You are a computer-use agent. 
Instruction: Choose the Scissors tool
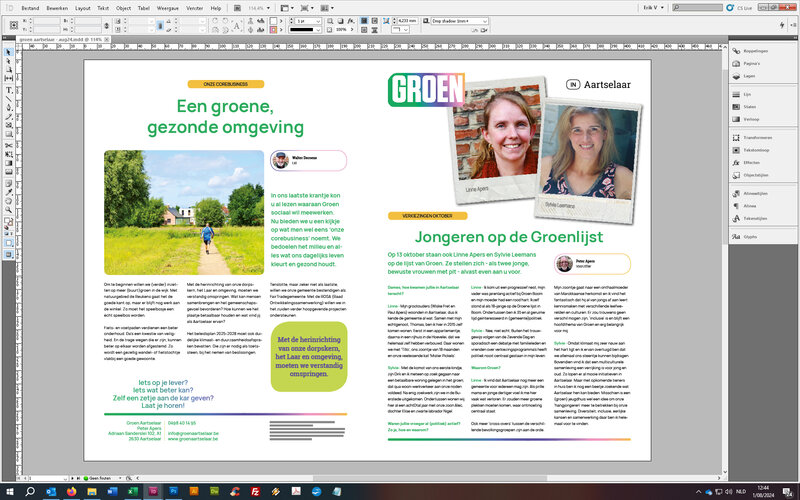9,145
